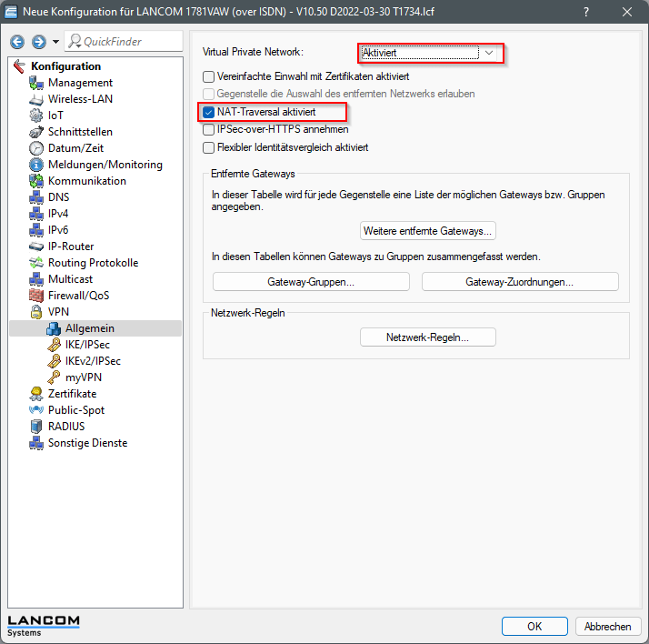Open the IoT gear icon entry
The image size is (649, 644).
pyautogui.click(x=36, y=116)
